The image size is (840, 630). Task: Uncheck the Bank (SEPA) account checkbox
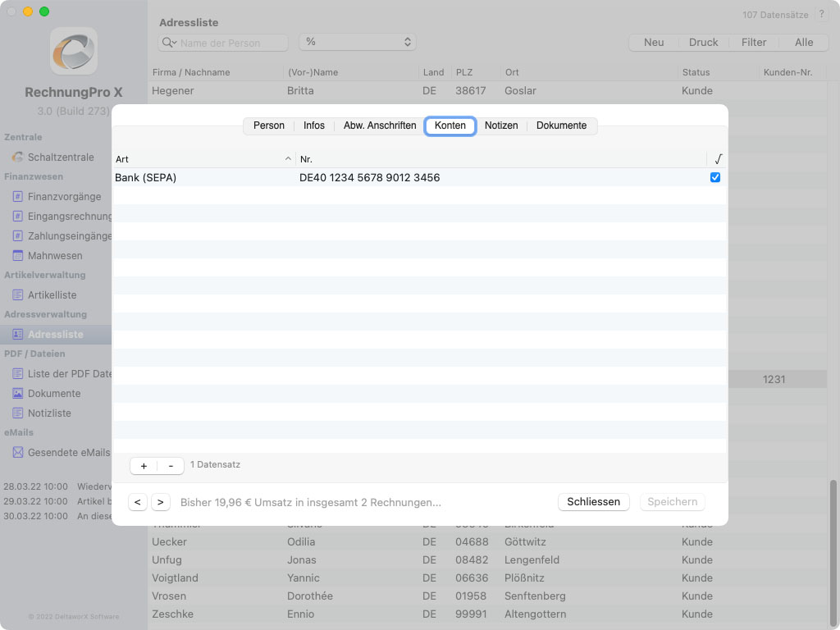click(715, 177)
